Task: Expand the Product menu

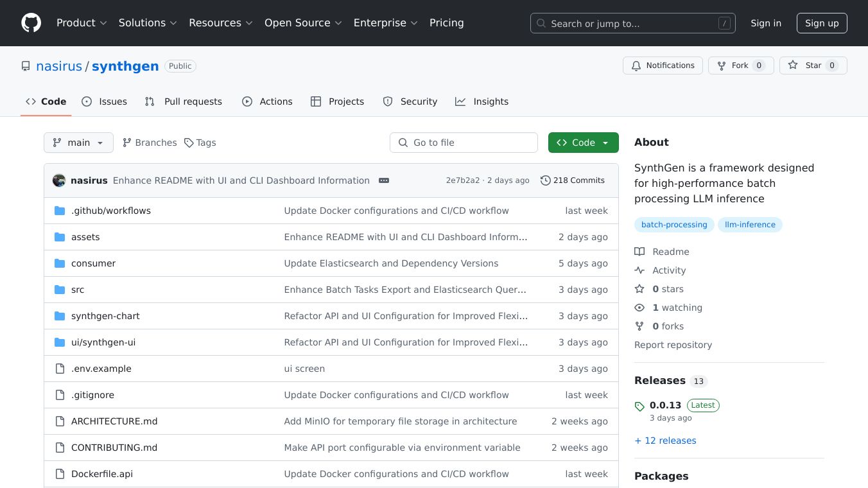Action: click(x=82, y=23)
